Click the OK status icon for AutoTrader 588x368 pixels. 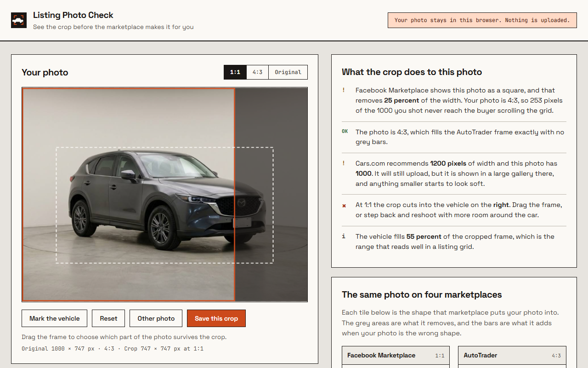coord(345,132)
